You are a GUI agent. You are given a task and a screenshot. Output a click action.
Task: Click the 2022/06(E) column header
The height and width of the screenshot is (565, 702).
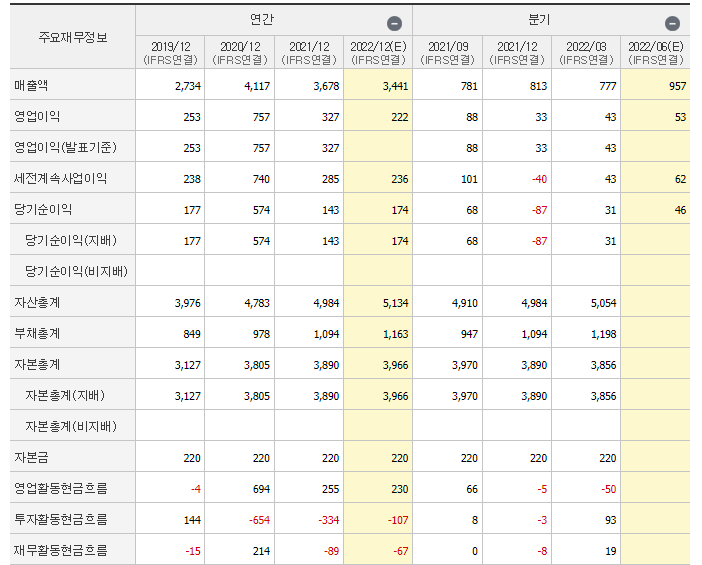655,52
